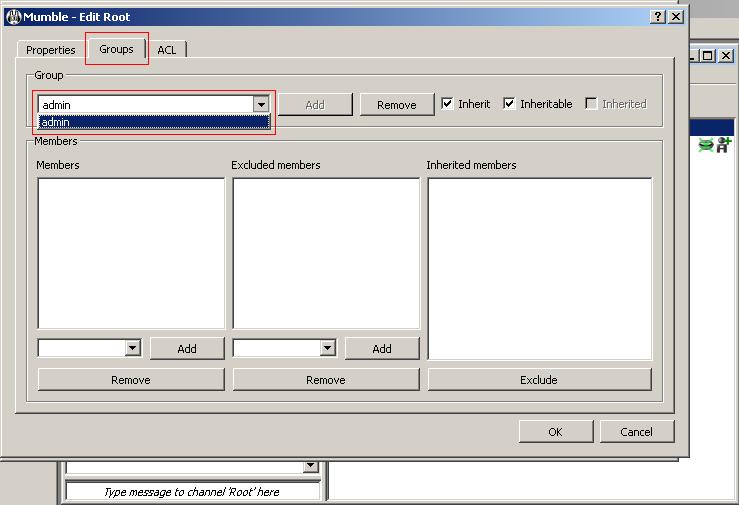The width and height of the screenshot is (739, 505).
Task: Click the question mark help button in title bar
Action: (658, 17)
